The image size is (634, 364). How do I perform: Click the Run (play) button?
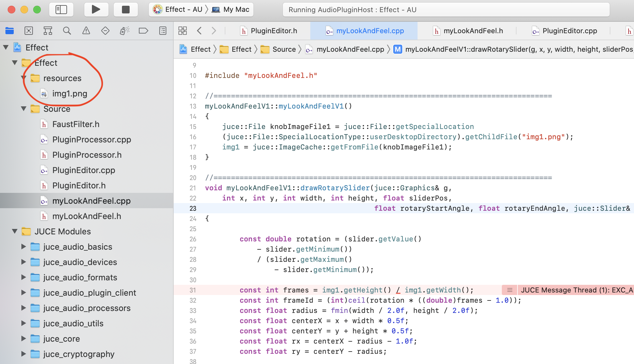coord(96,10)
